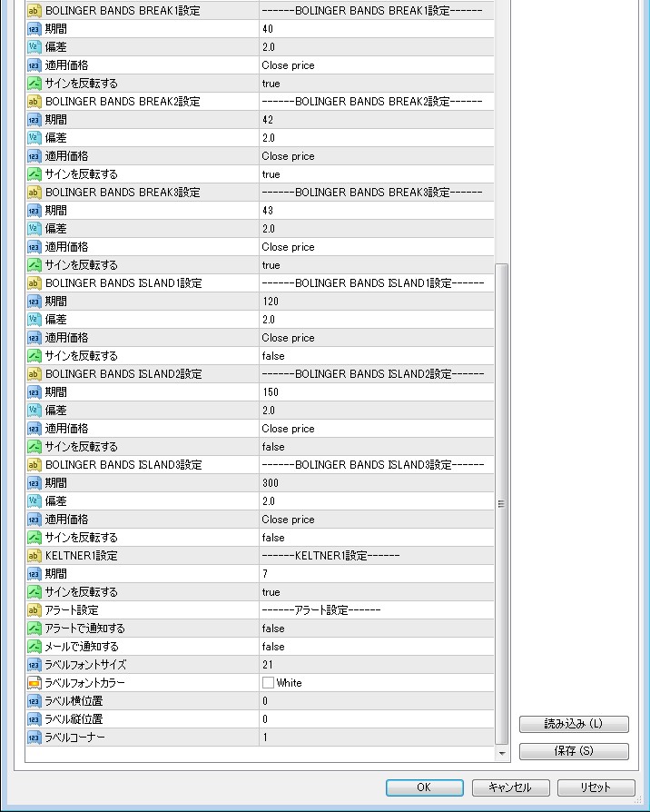Click the color-type icon of ラベルフォントカラー
The width and height of the screenshot is (650, 812).
[x=34, y=683]
